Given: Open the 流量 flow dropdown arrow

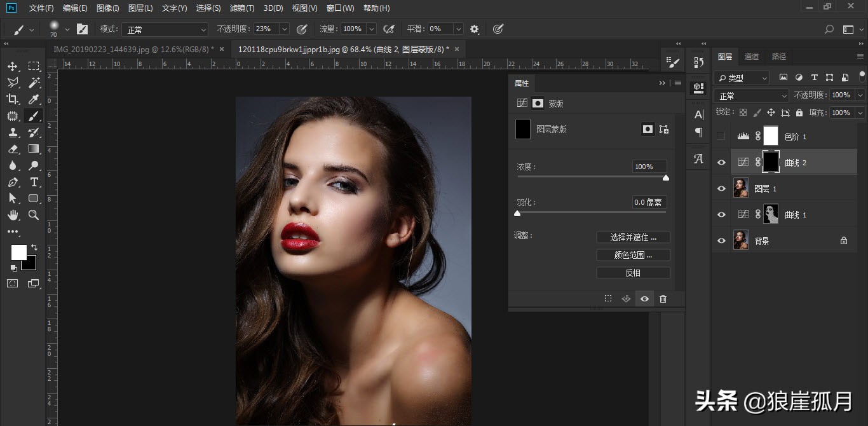Looking at the screenshot, I should pyautogui.click(x=371, y=29).
